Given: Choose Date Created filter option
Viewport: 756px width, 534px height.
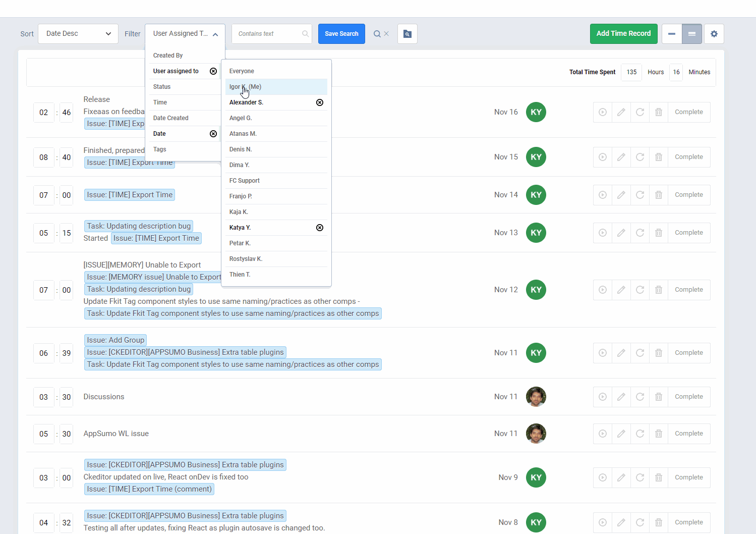Looking at the screenshot, I should click(x=185, y=118).
